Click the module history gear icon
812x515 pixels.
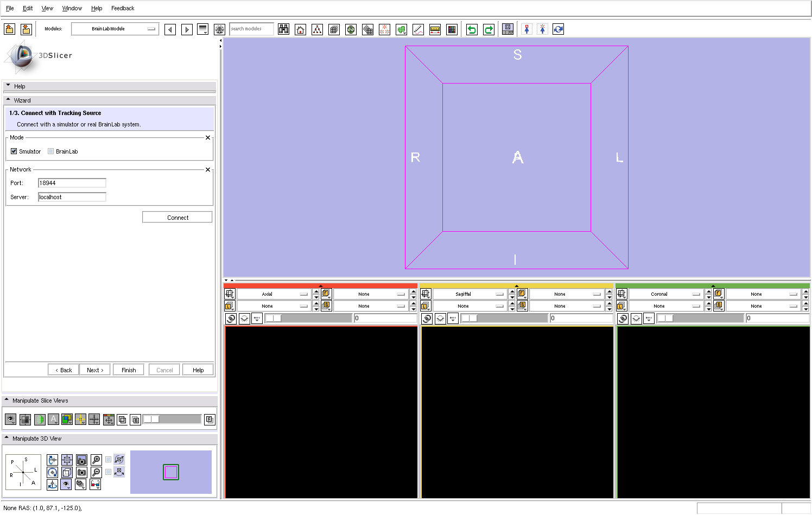pyautogui.click(x=219, y=29)
